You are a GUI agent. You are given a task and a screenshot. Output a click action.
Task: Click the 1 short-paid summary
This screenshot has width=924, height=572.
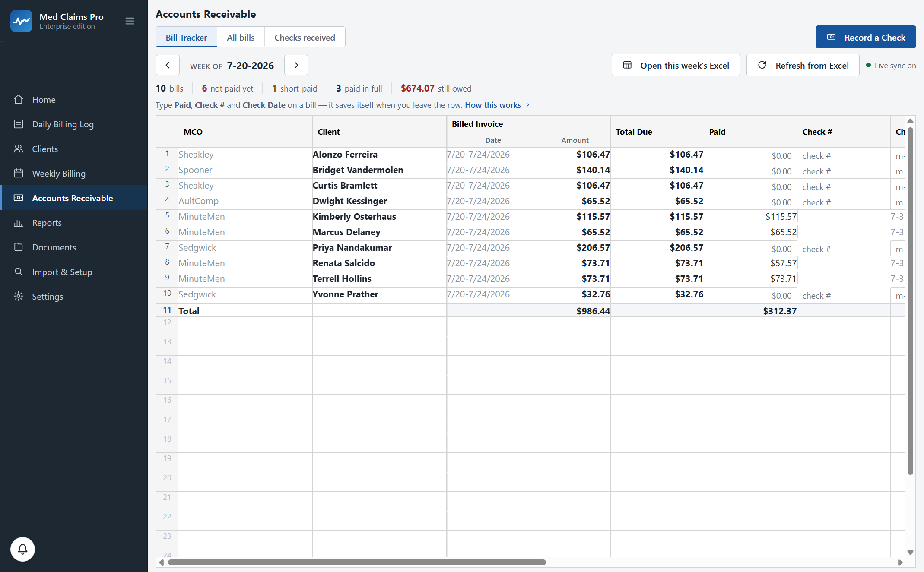295,88
